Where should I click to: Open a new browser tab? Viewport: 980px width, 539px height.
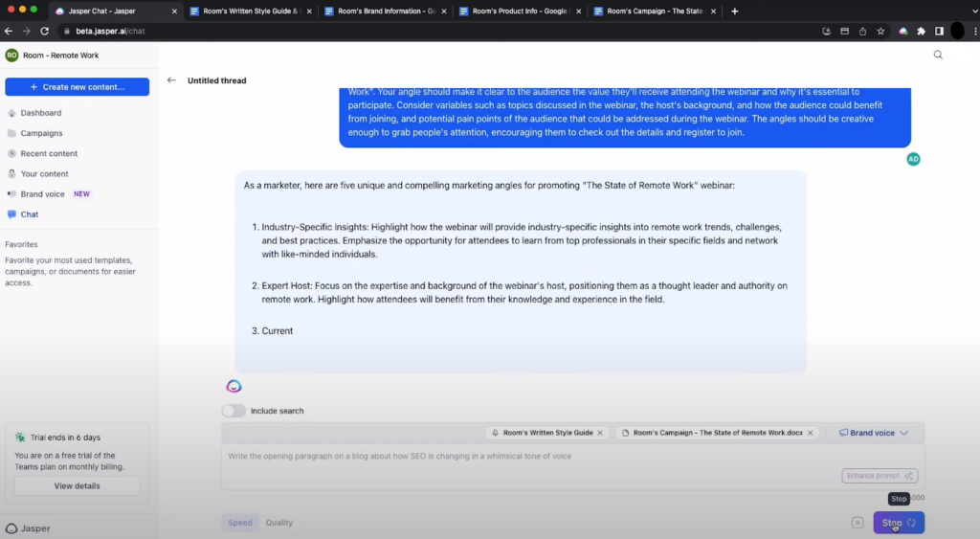[734, 11]
